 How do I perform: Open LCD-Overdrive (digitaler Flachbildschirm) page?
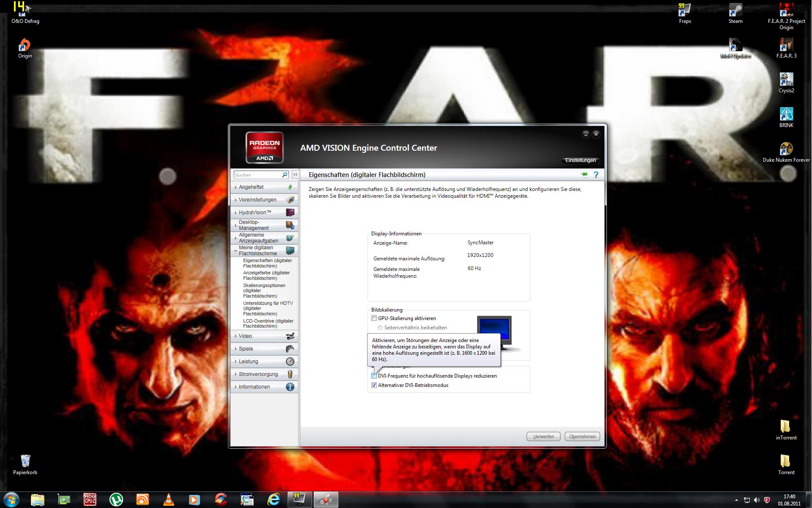[268, 323]
